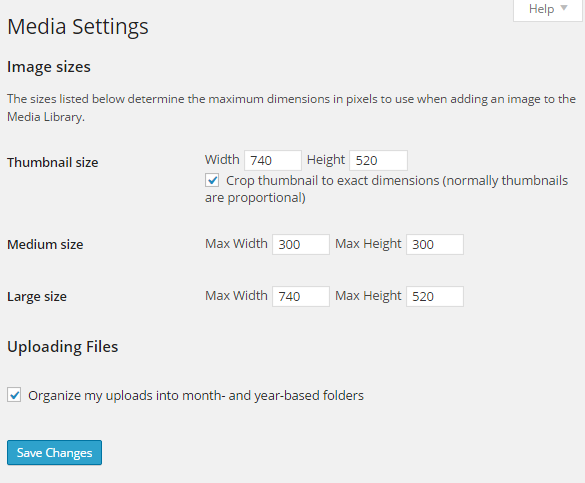Focus the Thumbnail Height input field
The height and width of the screenshot is (483, 585).
click(378, 160)
